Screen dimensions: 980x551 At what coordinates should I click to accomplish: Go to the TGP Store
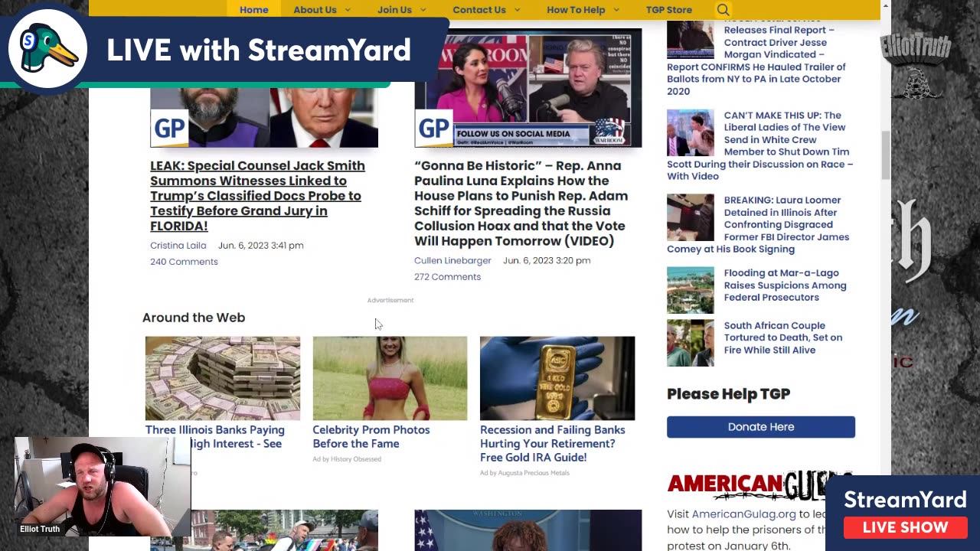pos(668,10)
